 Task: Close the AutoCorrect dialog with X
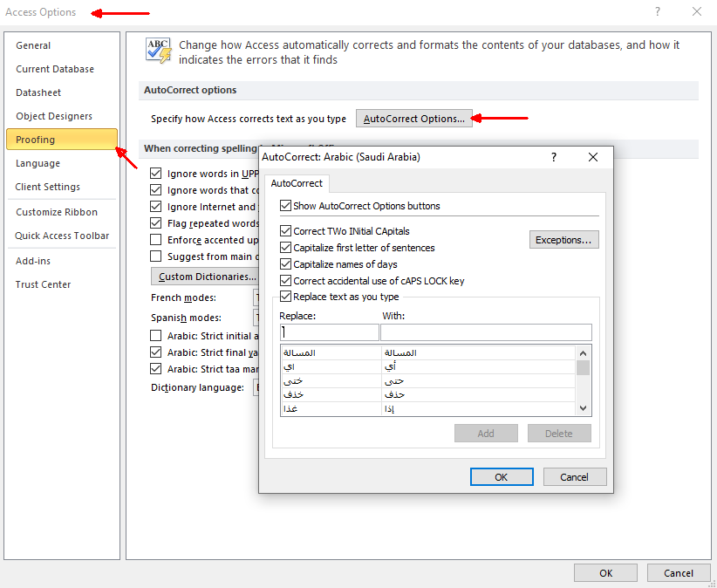point(593,157)
